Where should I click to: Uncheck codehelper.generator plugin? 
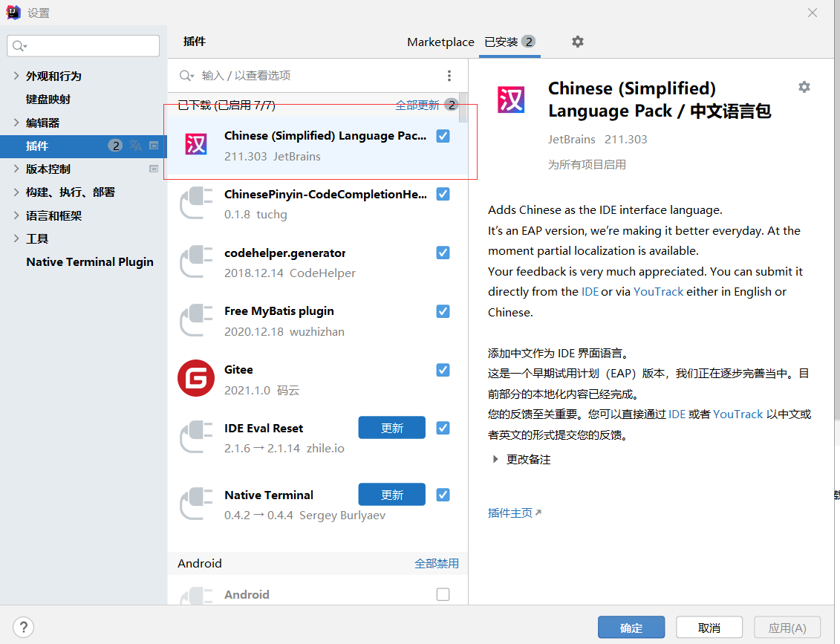(443, 253)
